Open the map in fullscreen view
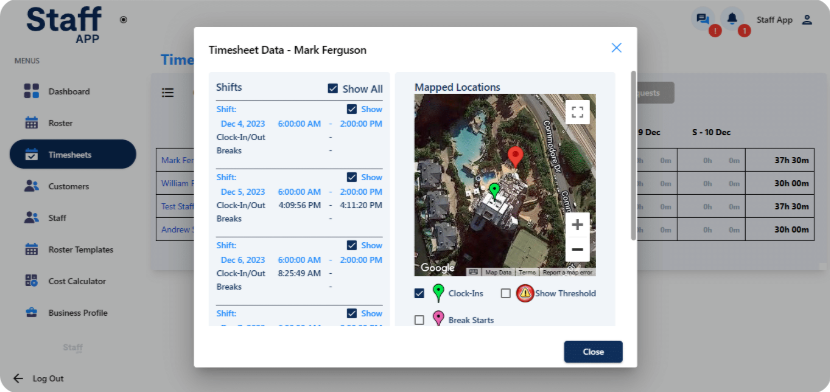This screenshot has height=392, width=830. coord(578,112)
